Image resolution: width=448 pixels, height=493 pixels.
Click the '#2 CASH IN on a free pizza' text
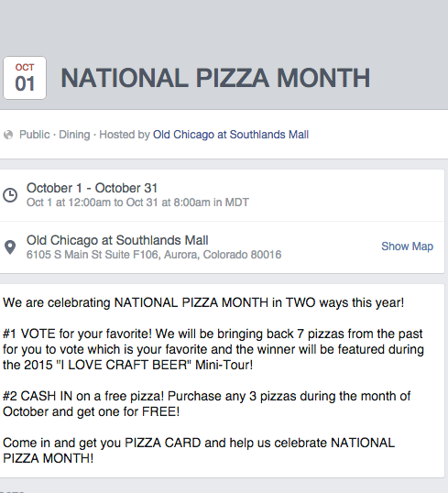(x=83, y=396)
